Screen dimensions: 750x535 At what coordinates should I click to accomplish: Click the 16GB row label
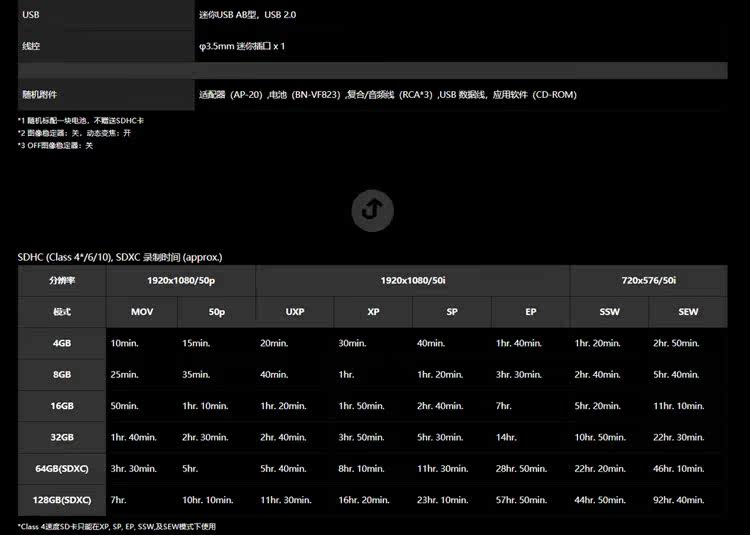click(x=62, y=406)
